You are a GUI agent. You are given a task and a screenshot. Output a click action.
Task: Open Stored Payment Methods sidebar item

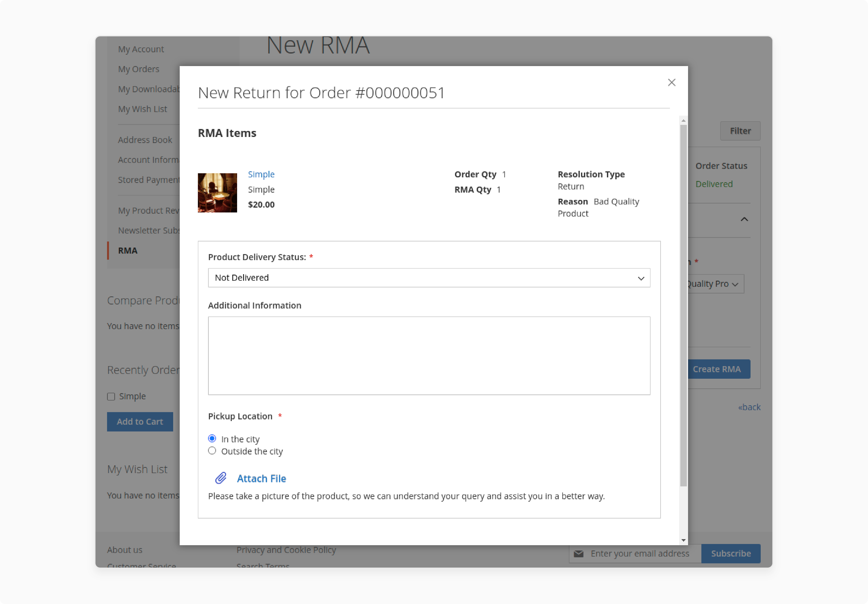click(x=148, y=180)
